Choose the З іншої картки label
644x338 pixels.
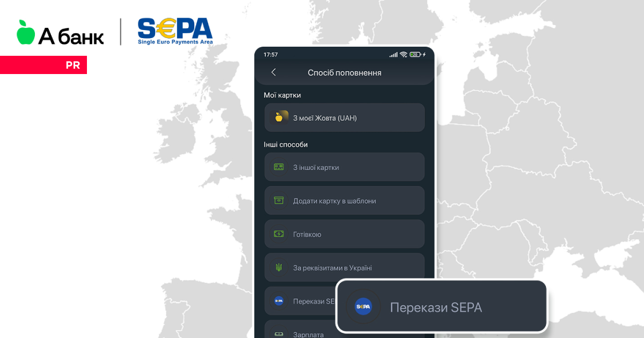pyautogui.click(x=316, y=167)
